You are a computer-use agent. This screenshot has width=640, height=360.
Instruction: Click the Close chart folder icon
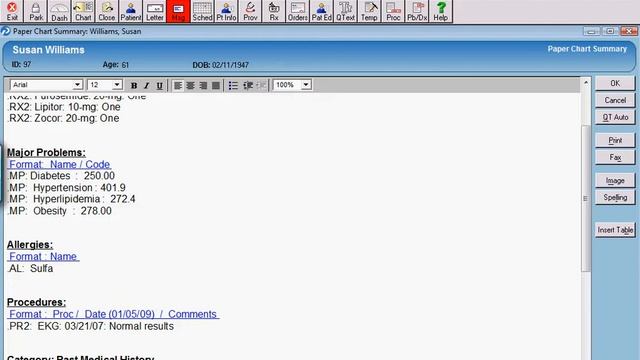tap(107, 11)
